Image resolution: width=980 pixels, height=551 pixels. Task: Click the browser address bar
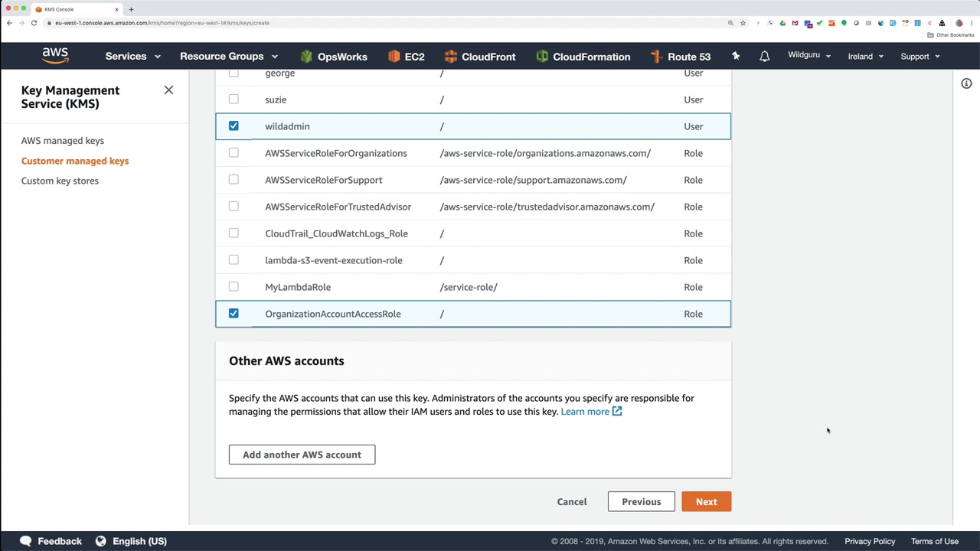pos(383,23)
